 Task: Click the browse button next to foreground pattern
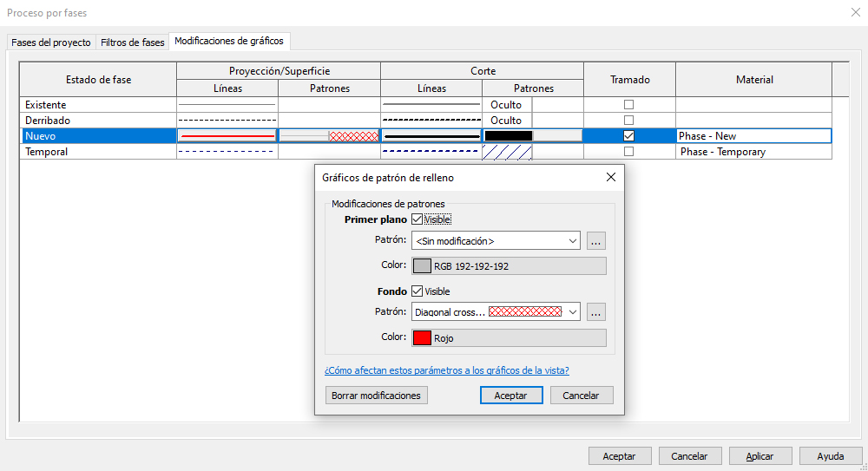click(596, 241)
